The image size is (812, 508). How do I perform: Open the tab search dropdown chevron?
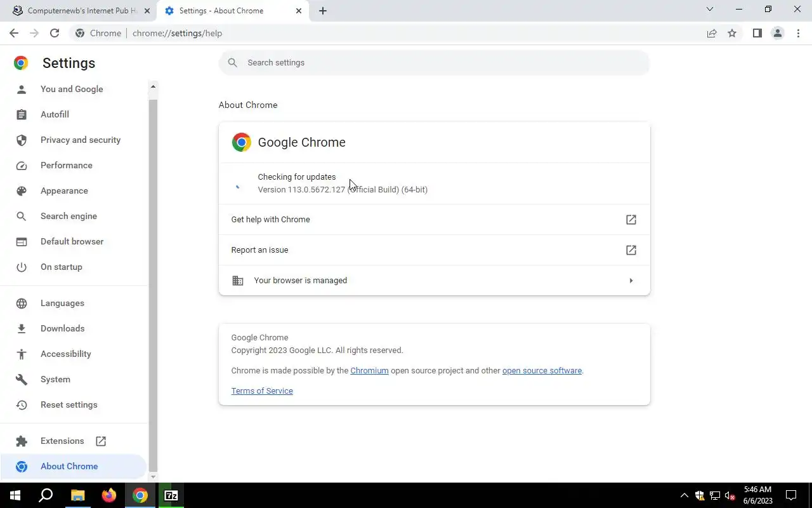point(710,10)
